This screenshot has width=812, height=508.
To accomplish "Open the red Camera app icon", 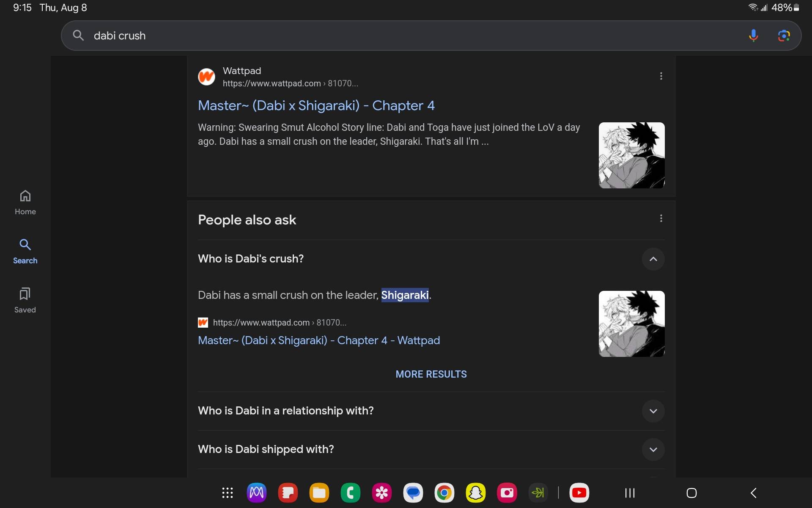I will (x=507, y=493).
